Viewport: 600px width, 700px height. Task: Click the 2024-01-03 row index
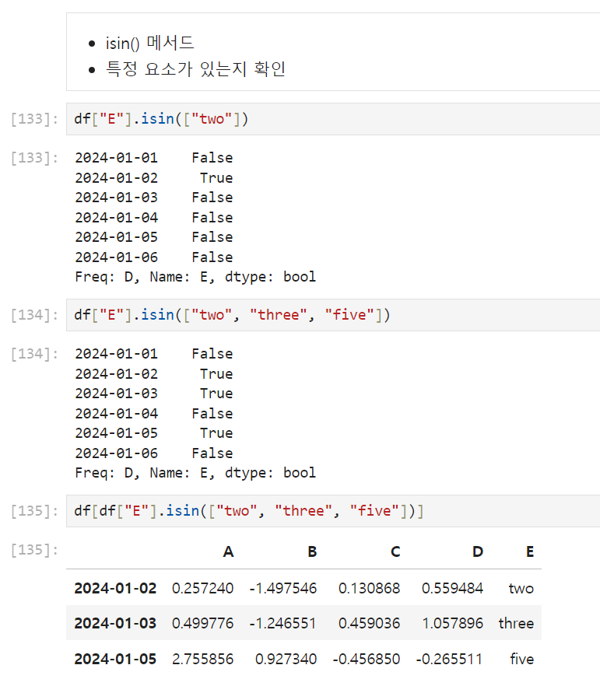pyautogui.click(x=115, y=623)
